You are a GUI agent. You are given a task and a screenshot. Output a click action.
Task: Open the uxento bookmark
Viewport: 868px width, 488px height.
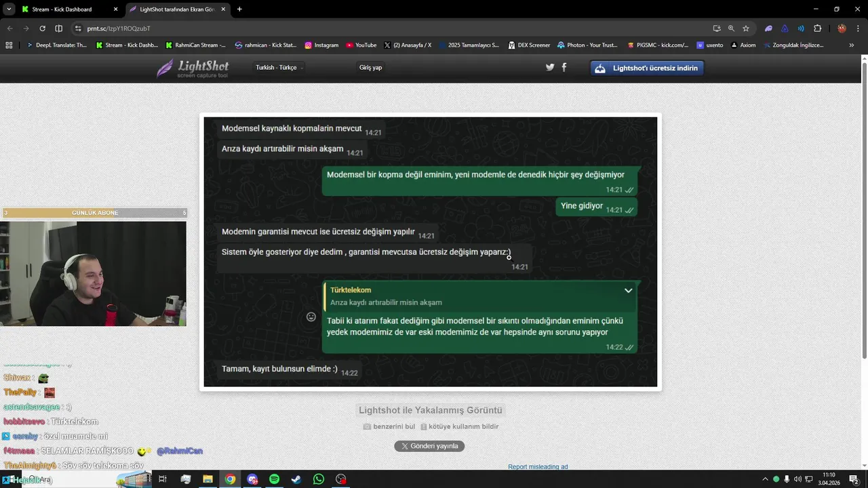(710, 45)
